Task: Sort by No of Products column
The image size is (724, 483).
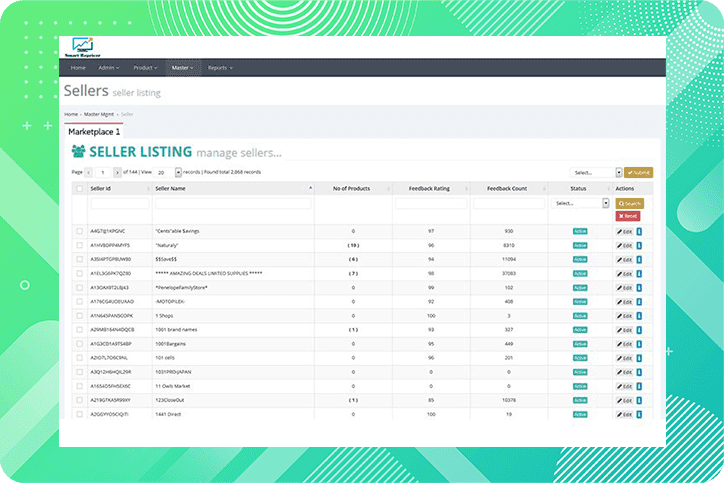Action: click(x=353, y=188)
